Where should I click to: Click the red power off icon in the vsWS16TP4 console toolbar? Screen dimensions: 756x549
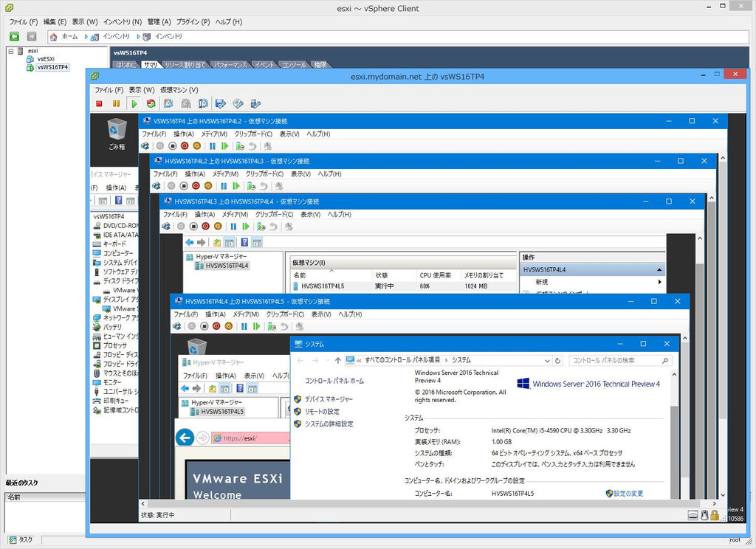tap(100, 103)
